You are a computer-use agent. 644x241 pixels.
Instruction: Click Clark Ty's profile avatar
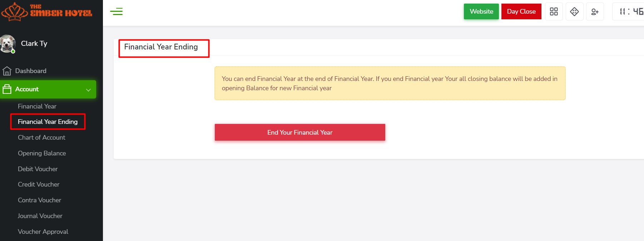8,44
